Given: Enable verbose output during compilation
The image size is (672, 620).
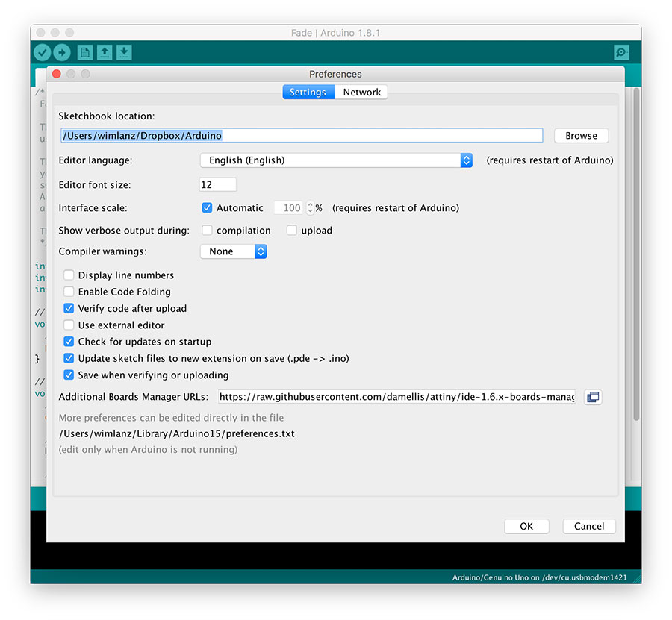Looking at the screenshot, I should 207,231.
